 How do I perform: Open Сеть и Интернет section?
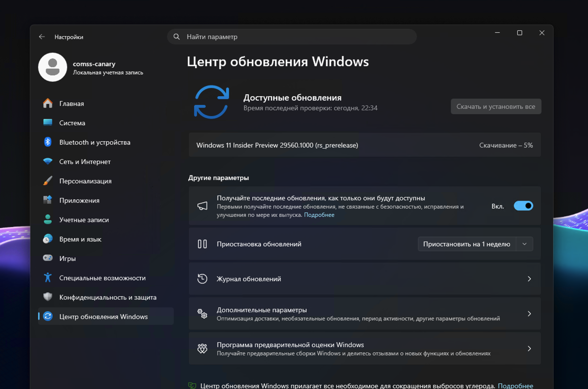[106, 161]
